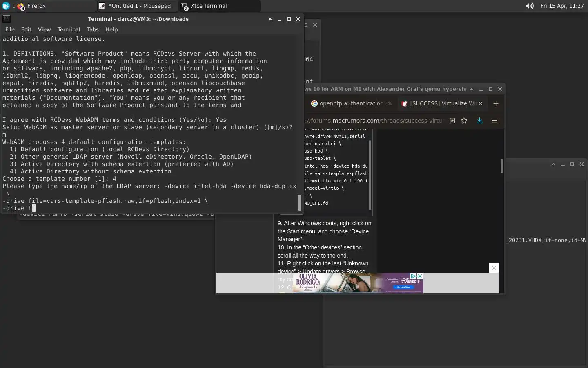Click the text 'usb-tablet \' in code block
588x368 pixels.
[x=320, y=158]
